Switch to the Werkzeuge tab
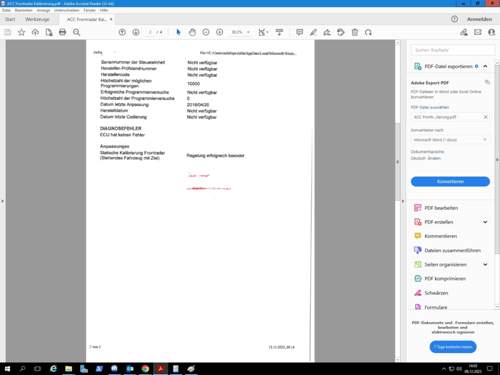 (37, 19)
